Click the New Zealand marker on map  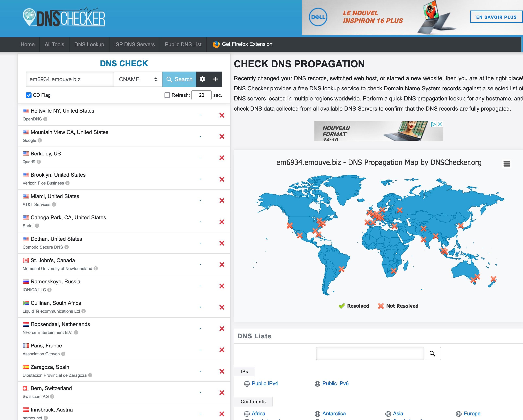493,279
